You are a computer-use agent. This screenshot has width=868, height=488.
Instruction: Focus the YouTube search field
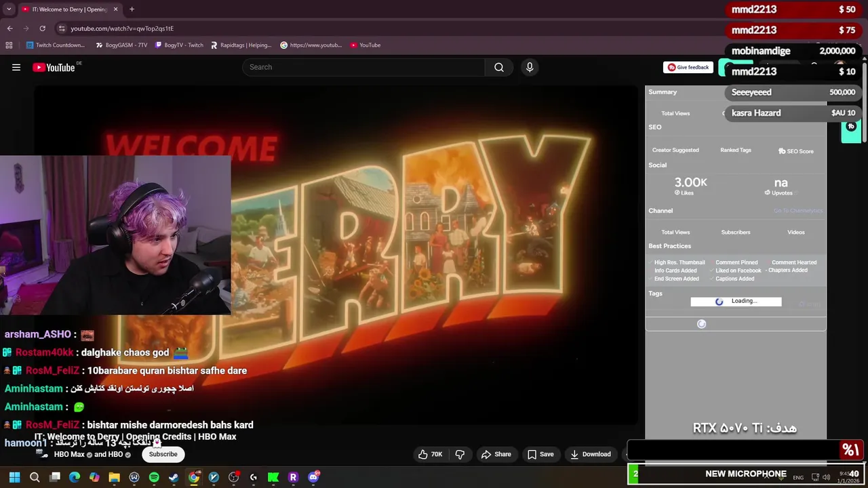363,67
